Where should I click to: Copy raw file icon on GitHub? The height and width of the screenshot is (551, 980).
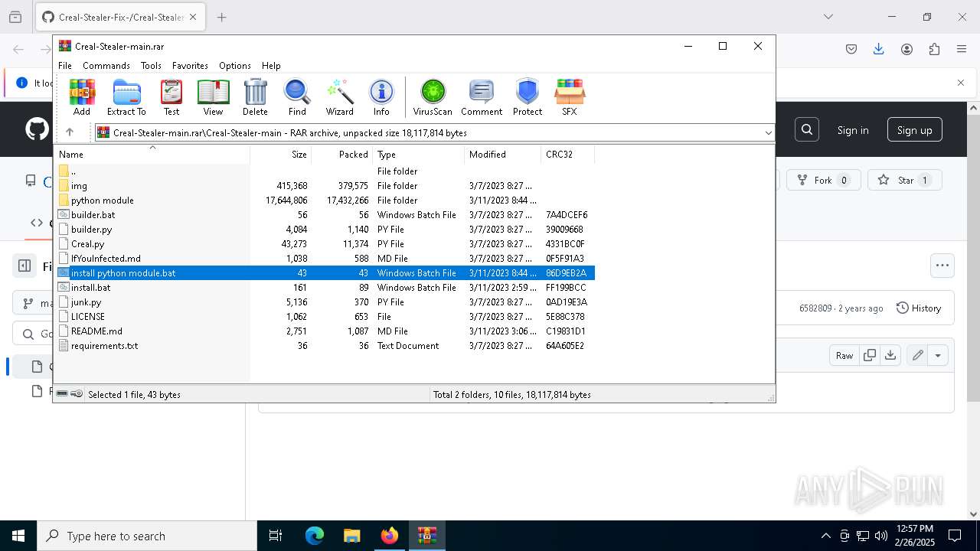click(870, 355)
